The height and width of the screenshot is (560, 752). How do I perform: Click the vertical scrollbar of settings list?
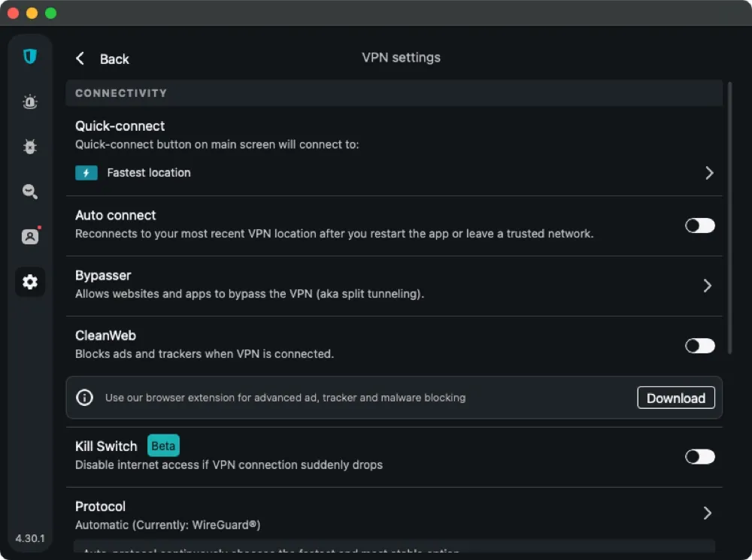click(x=729, y=218)
